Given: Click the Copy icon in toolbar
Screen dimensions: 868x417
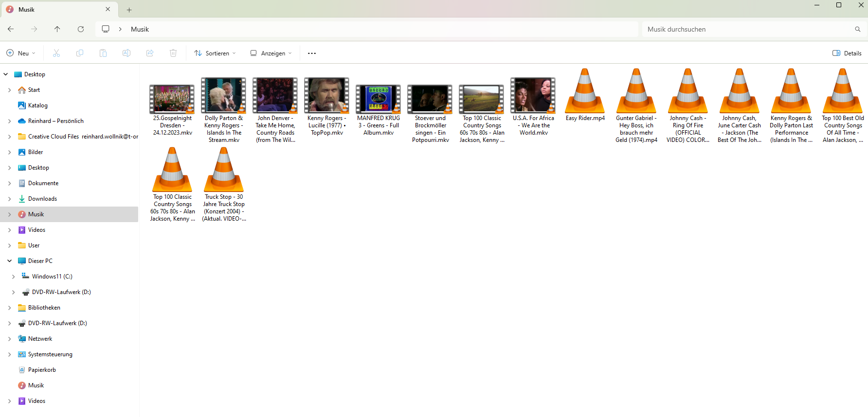Looking at the screenshot, I should point(80,53).
